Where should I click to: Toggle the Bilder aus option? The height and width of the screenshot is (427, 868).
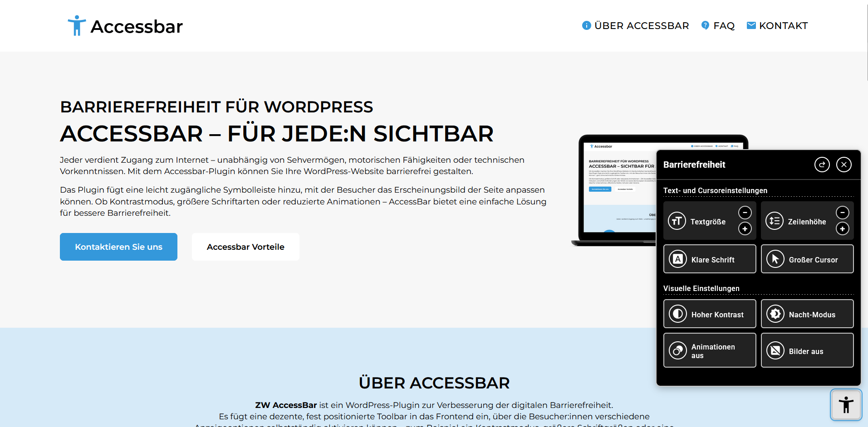[807, 350]
